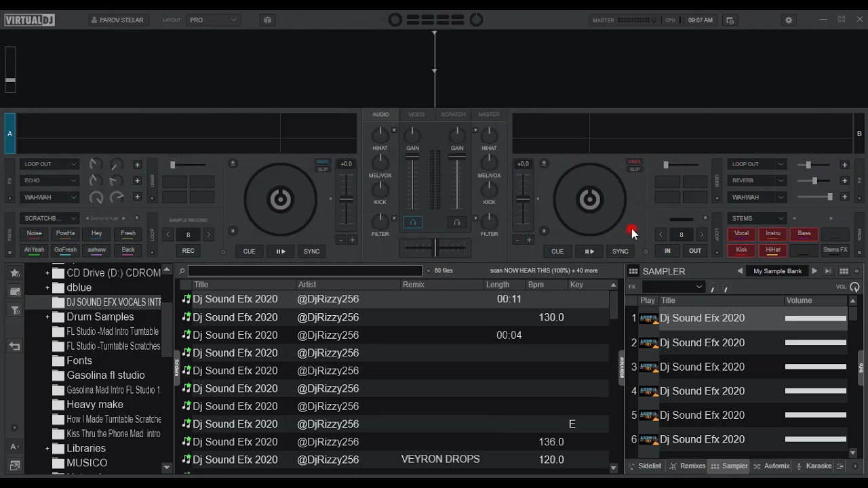
Task: Toggle the Bass stem pad
Action: [x=804, y=234]
